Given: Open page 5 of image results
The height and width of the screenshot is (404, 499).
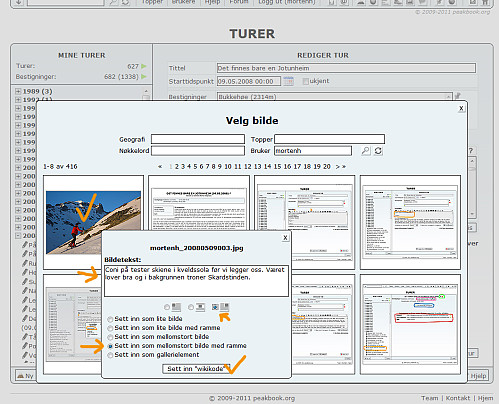Looking at the screenshot, I should pos(195,166).
